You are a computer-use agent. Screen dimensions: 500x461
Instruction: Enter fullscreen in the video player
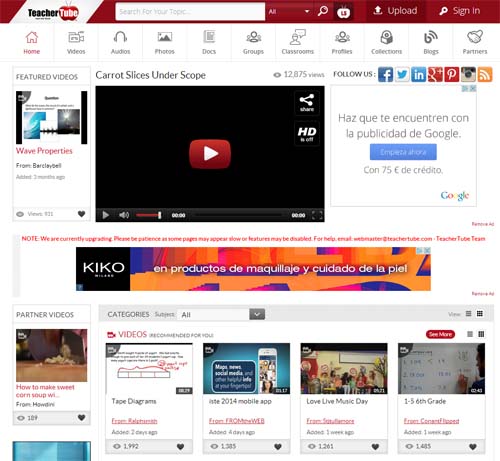point(317,215)
